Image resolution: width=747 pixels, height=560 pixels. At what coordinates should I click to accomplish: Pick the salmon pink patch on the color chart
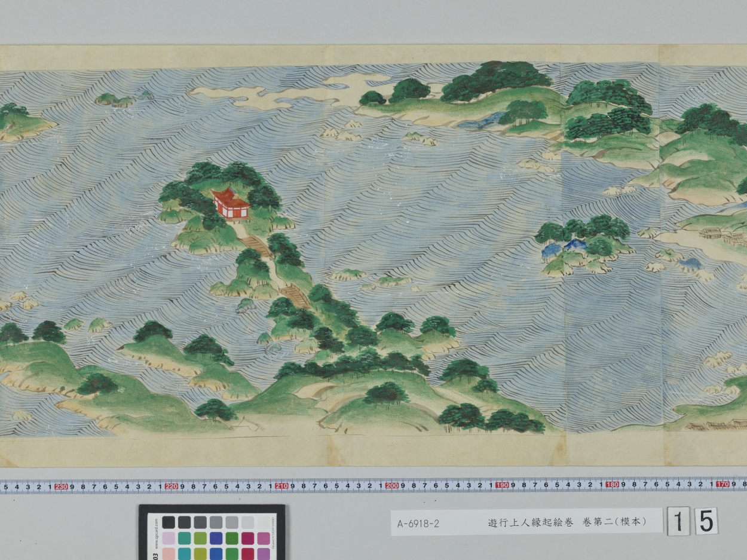tap(169, 554)
